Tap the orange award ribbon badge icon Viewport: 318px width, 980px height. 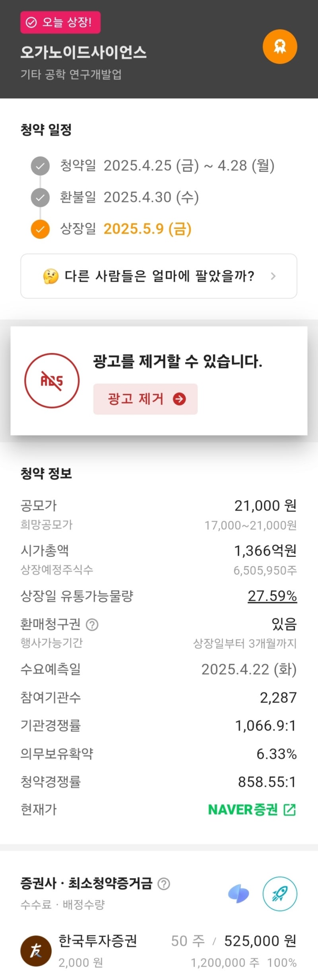pyautogui.click(x=280, y=47)
